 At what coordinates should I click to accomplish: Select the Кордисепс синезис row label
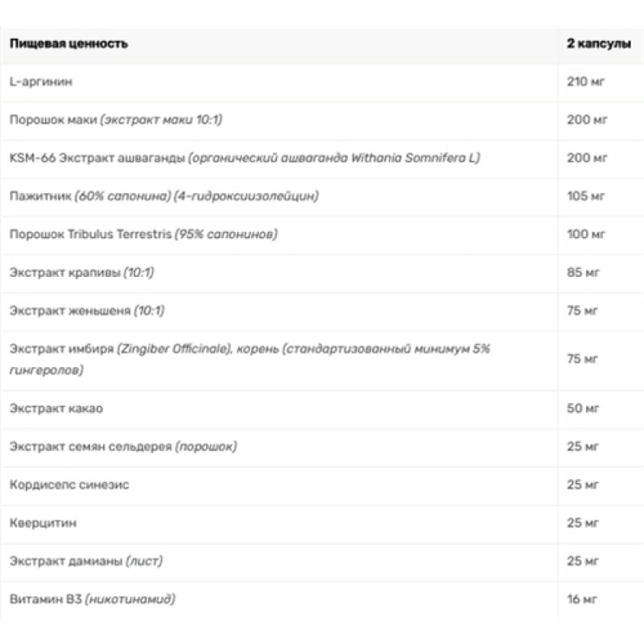tap(69, 485)
